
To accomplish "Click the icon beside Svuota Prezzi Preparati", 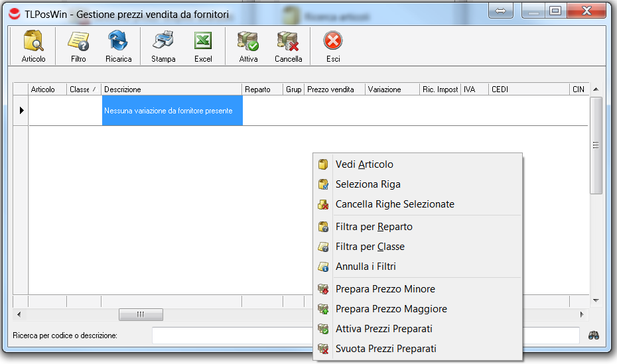I will click(x=323, y=349).
